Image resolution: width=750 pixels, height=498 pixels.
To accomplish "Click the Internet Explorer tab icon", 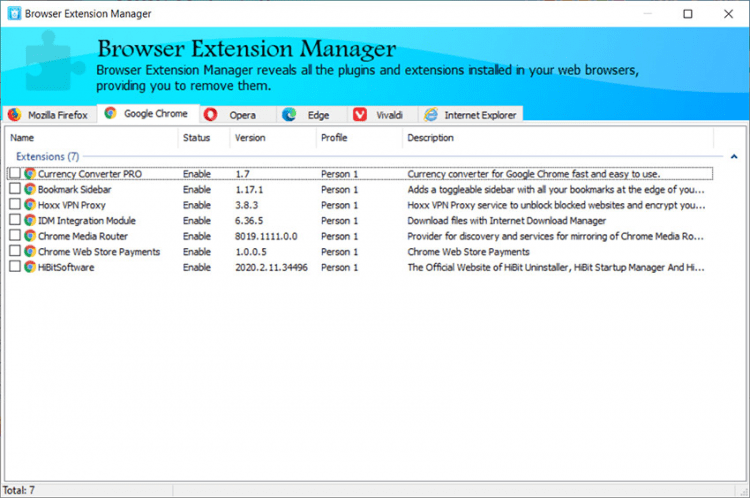I will pos(430,115).
